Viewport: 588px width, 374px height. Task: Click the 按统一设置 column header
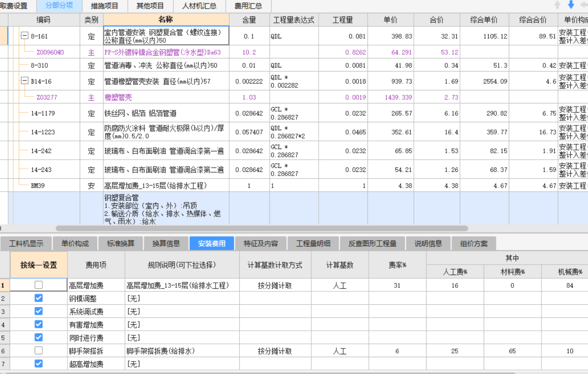39,265
